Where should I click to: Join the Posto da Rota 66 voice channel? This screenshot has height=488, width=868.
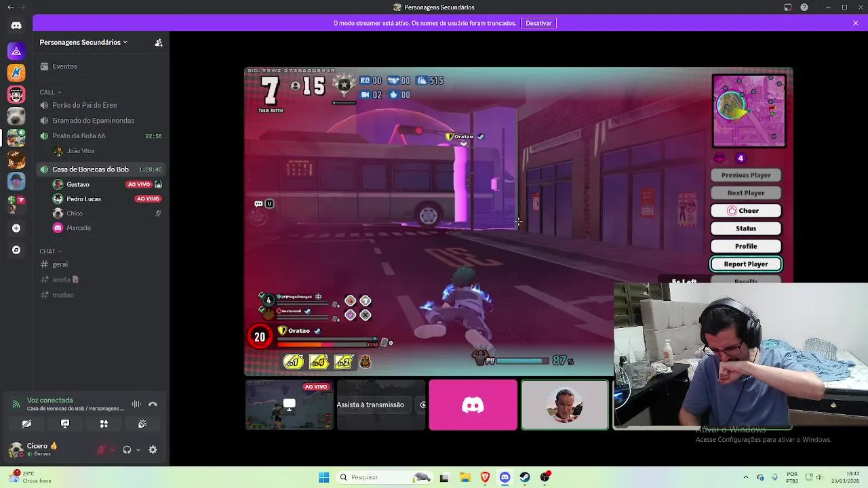pyautogui.click(x=100, y=136)
